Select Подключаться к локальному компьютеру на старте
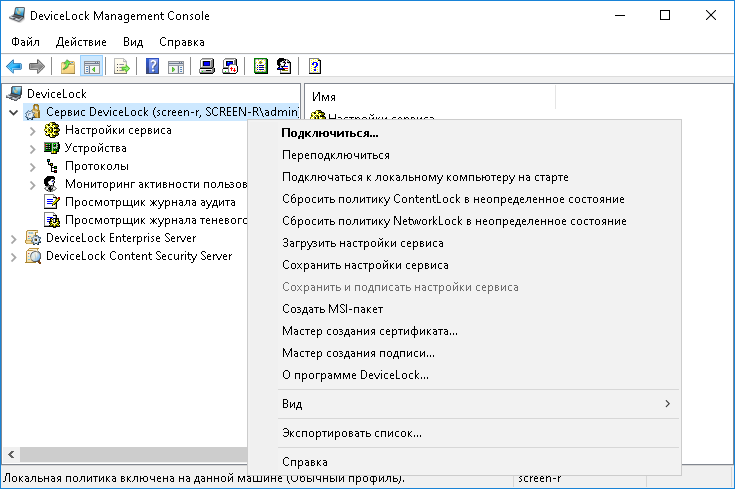The image size is (735, 489). click(x=464, y=177)
